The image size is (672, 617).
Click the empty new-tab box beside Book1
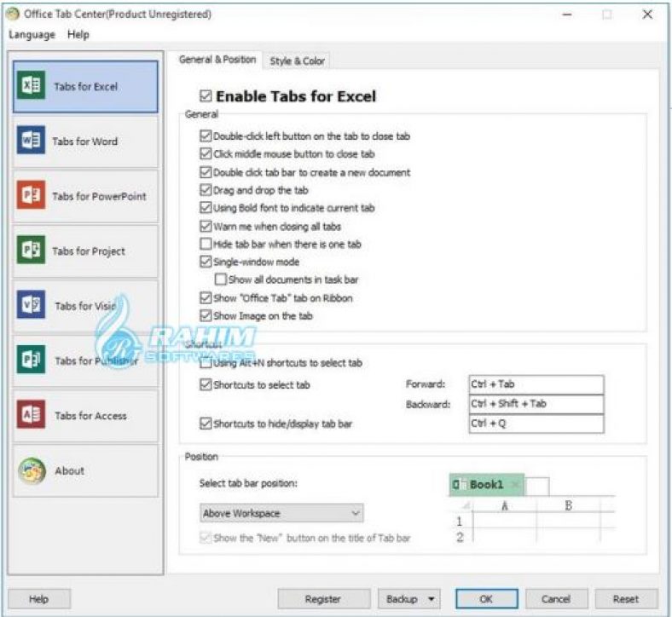click(x=536, y=486)
